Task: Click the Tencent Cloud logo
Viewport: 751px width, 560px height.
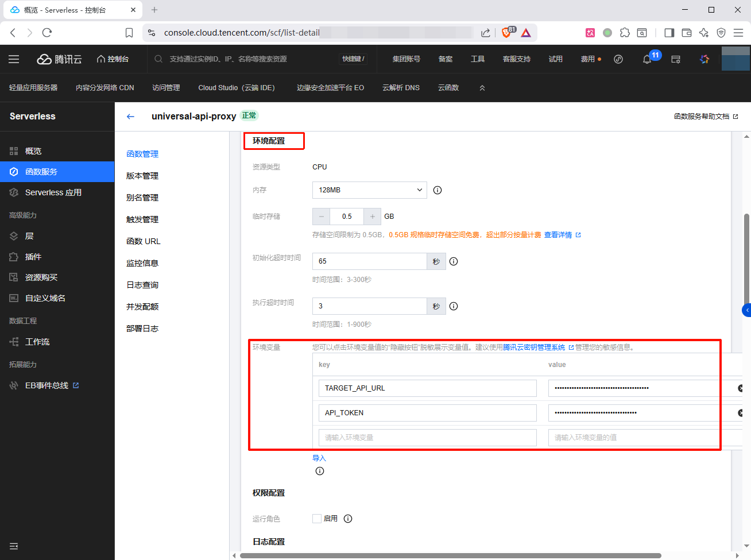Action: (x=59, y=59)
